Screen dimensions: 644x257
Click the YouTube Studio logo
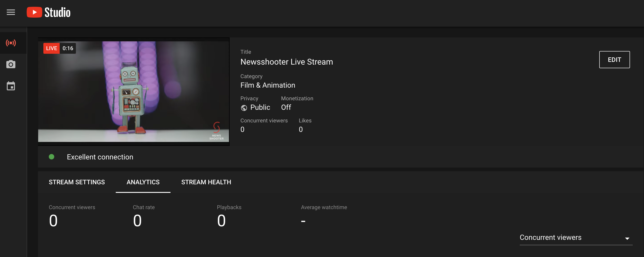pyautogui.click(x=49, y=12)
